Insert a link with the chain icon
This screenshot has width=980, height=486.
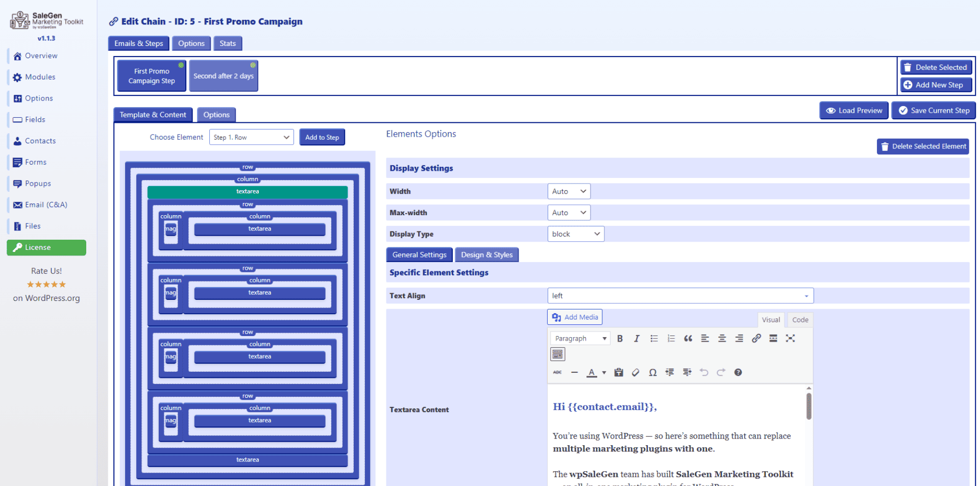[x=756, y=338]
